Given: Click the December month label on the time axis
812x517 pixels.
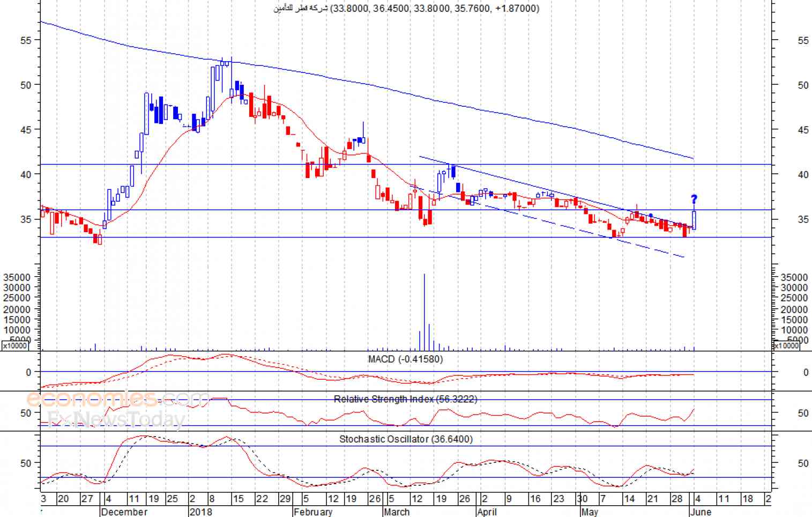Looking at the screenshot, I should [124, 512].
